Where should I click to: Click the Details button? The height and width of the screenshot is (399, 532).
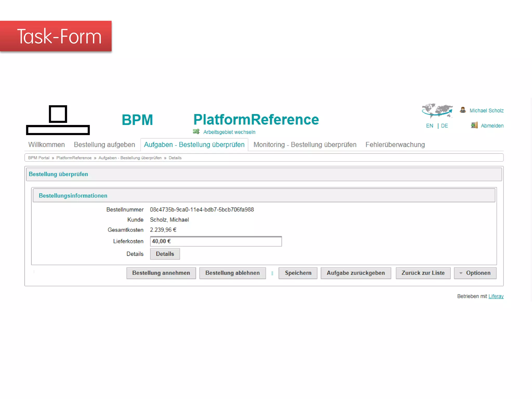pyautogui.click(x=165, y=254)
